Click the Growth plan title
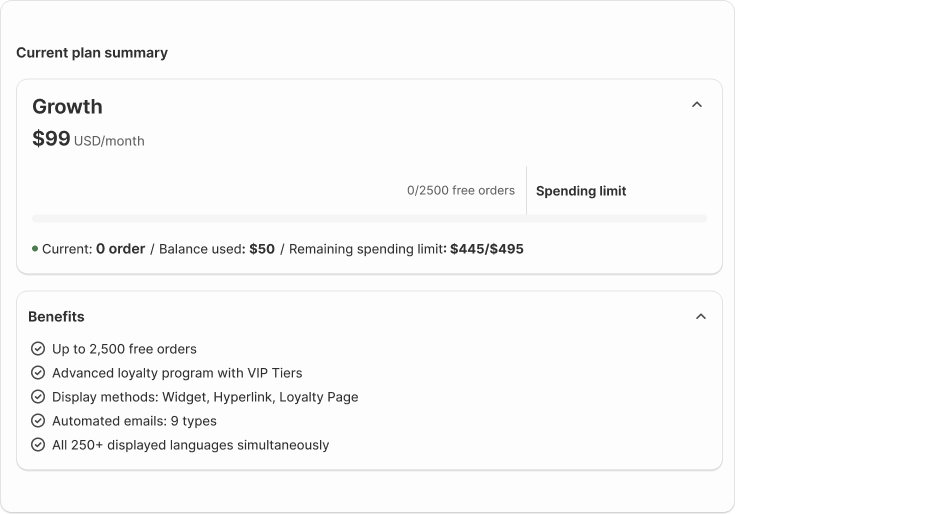 tap(67, 106)
